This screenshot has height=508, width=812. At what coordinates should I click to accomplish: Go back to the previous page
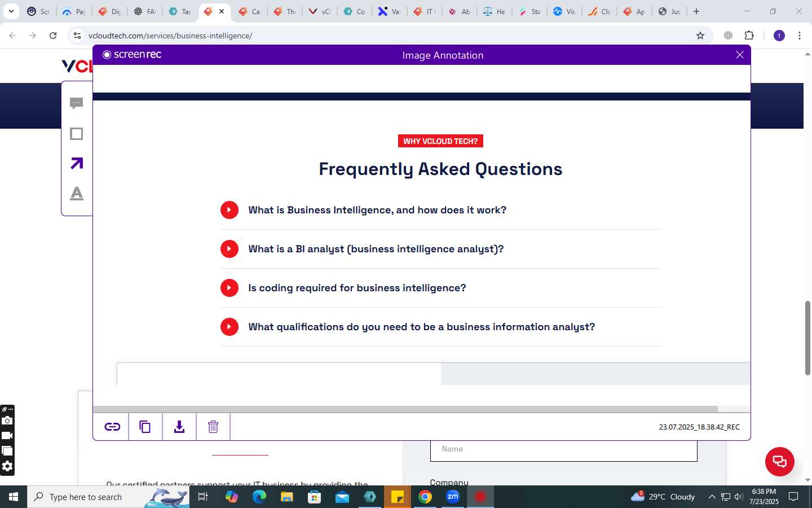[12, 36]
